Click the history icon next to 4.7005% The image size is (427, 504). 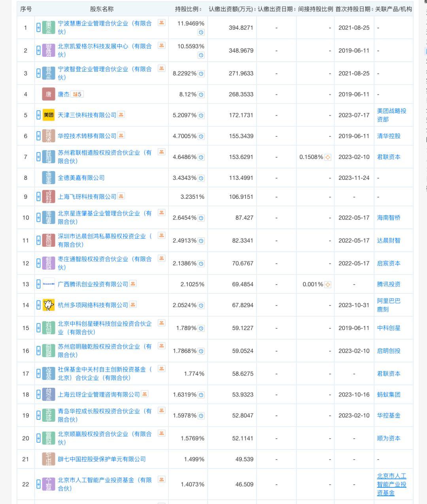201,136
